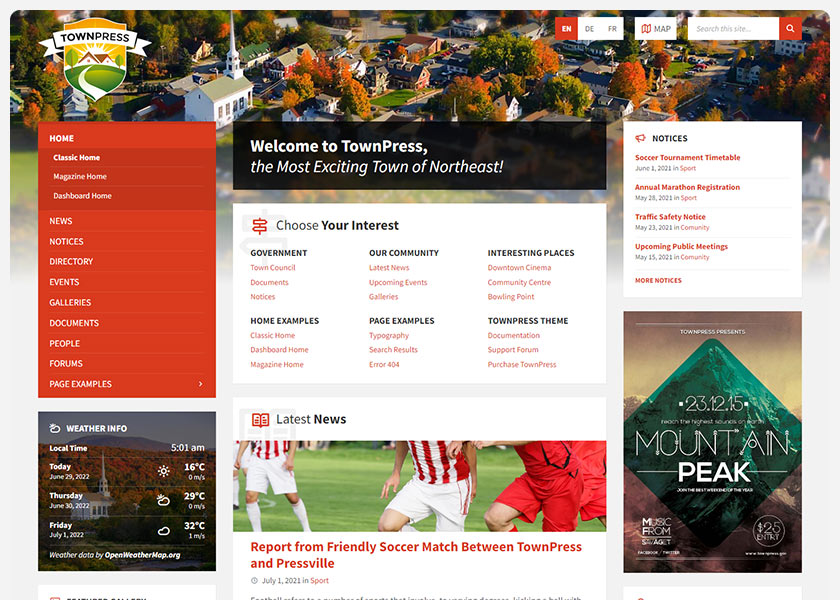The height and width of the screenshot is (600, 840).
Task: Click the Comunity category under Traffic Safety Notice
Action: (x=695, y=227)
